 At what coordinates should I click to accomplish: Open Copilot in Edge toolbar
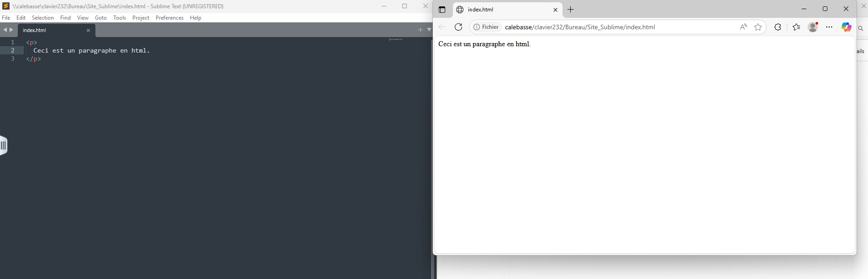point(846,27)
